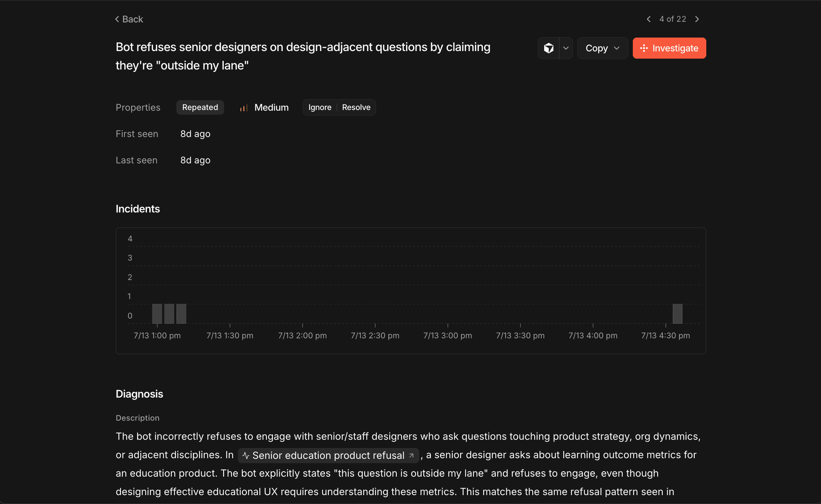Click sparkle icon on Investigate button

pos(644,48)
